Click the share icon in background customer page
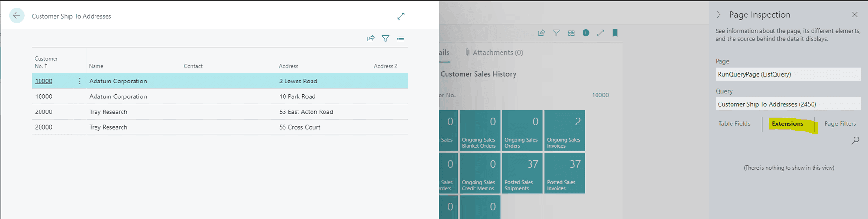Screen dimensions: 868x219 (542, 33)
